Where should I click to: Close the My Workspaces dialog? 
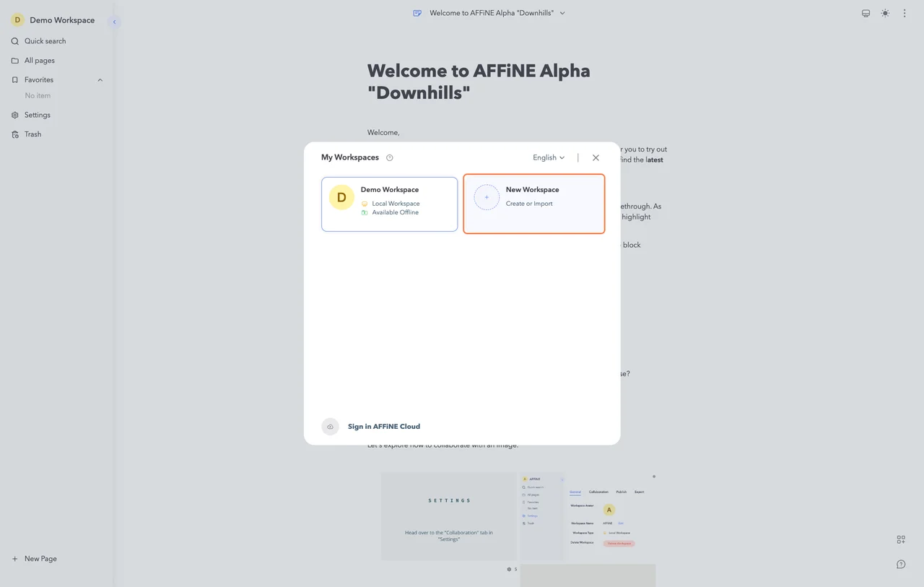coord(596,157)
